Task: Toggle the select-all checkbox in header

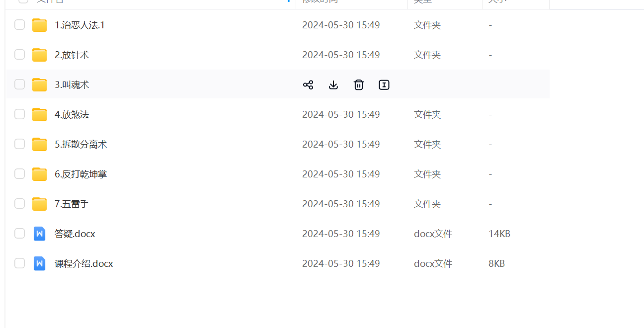Action: (x=23, y=1)
